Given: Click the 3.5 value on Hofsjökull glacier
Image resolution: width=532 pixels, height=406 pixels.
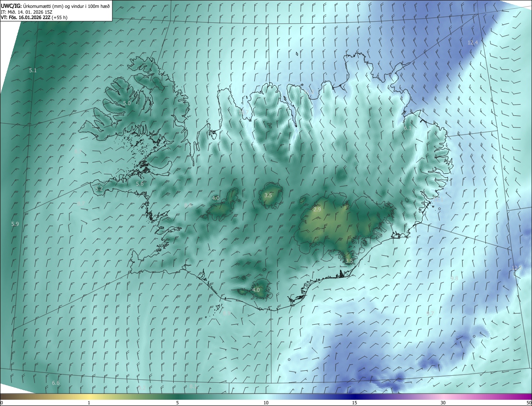Looking at the screenshot, I should pos(268,195).
